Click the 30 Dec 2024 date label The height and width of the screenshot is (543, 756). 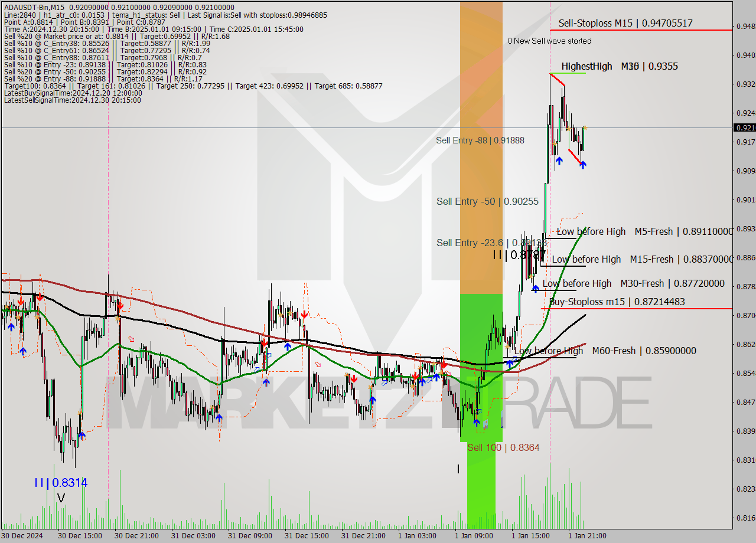point(22,536)
